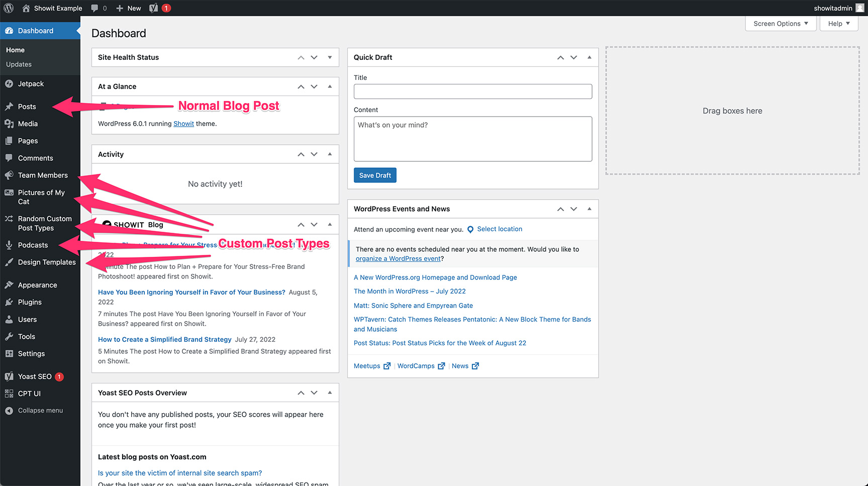Open Site Health Status widget options arrow
868x486 pixels.
330,57
